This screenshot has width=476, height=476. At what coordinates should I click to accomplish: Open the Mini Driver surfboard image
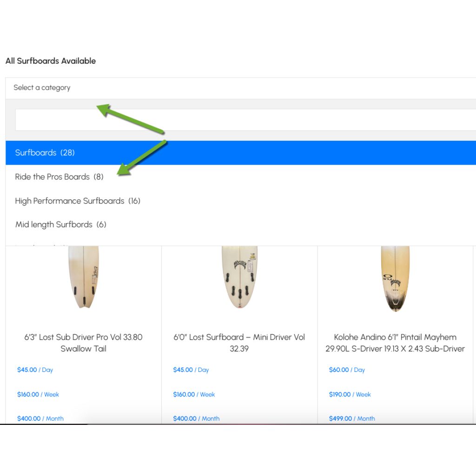coord(239,277)
